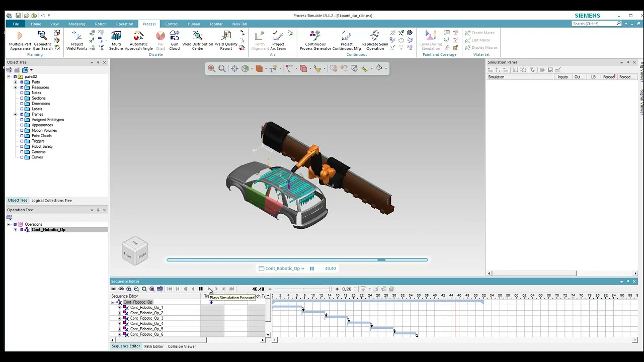The width and height of the screenshot is (644, 362).
Task: Select Cont_Robotic_Op in Operation Tree
Action: [48, 230]
